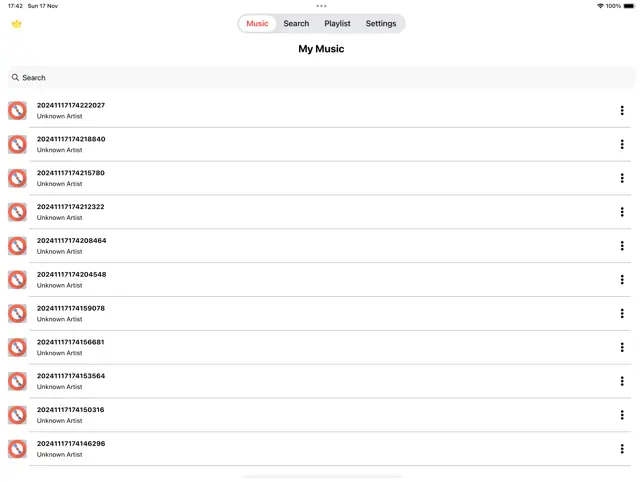
Task: Tap album art of track 20241117174153564
Action: 17,381
